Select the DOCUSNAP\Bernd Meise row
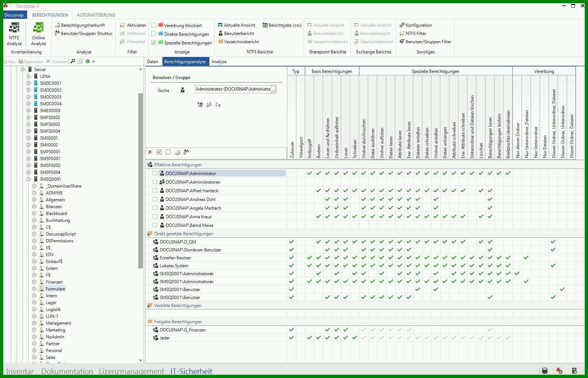588x378 pixels. [x=216, y=225]
